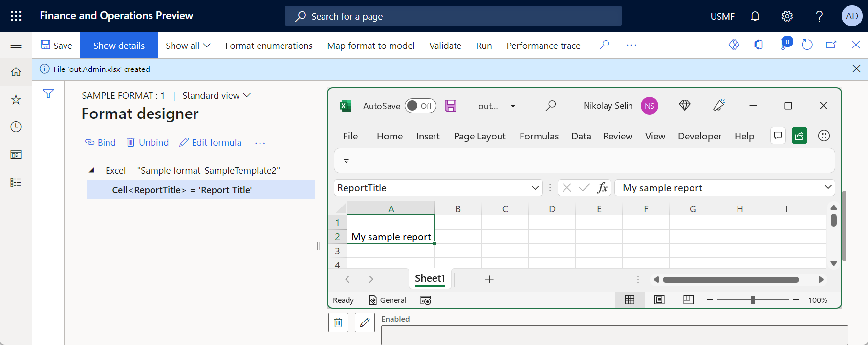
Task: Switch to Page Break Preview icon
Action: (689, 299)
